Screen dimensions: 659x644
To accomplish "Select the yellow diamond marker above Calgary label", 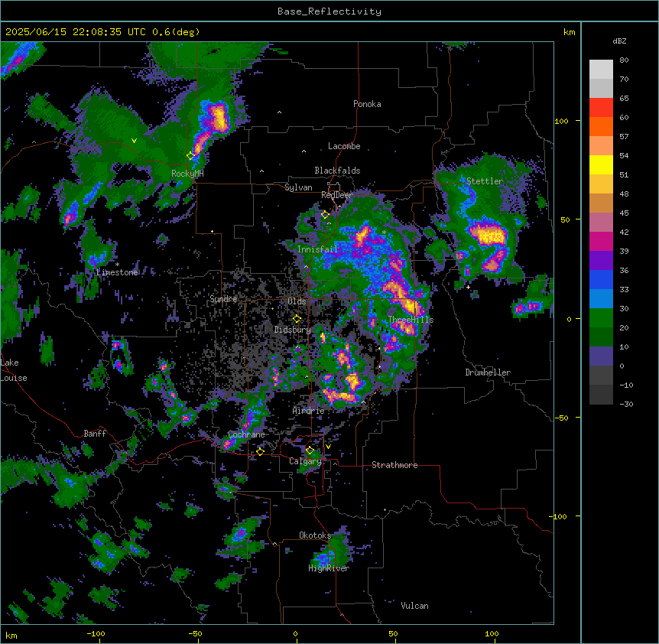I will coord(310,450).
